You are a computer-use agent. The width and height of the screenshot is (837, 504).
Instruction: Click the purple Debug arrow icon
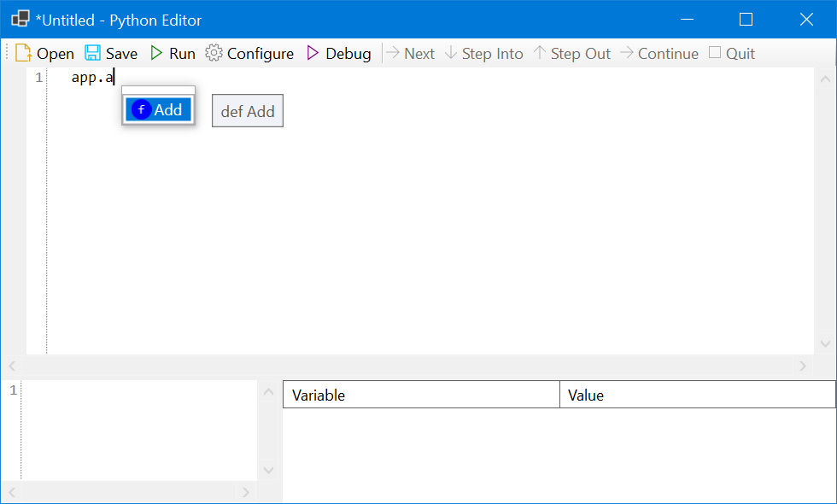pyautogui.click(x=313, y=53)
